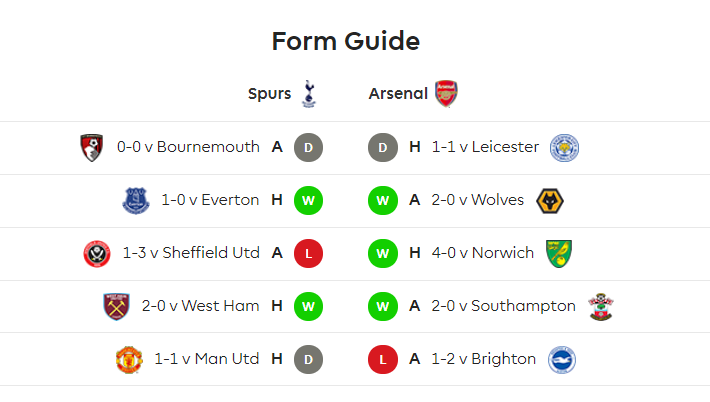The width and height of the screenshot is (710, 402).
Task: Click the Southampton club badge
Action: [x=601, y=306]
